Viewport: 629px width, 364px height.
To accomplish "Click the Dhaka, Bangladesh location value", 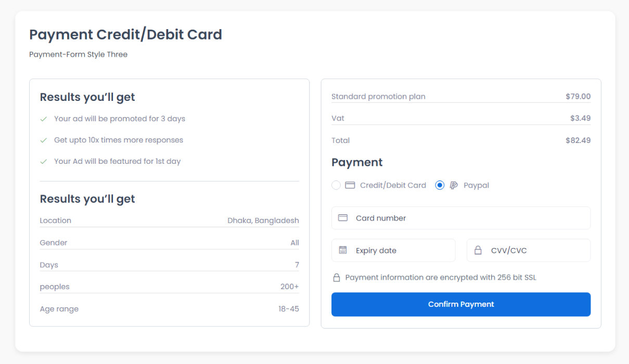I will tap(263, 220).
